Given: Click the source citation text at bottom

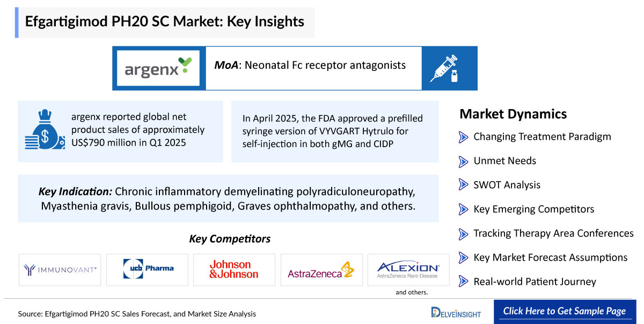Looking at the screenshot, I should tap(137, 314).
